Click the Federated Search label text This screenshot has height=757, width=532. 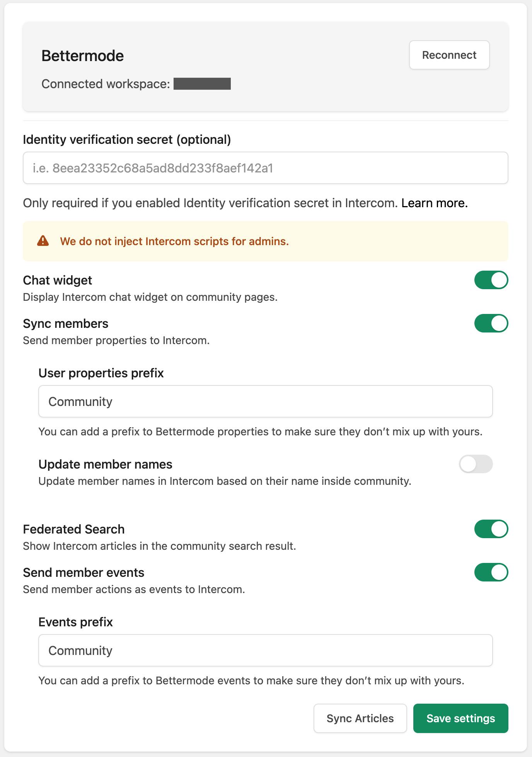click(73, 529)
